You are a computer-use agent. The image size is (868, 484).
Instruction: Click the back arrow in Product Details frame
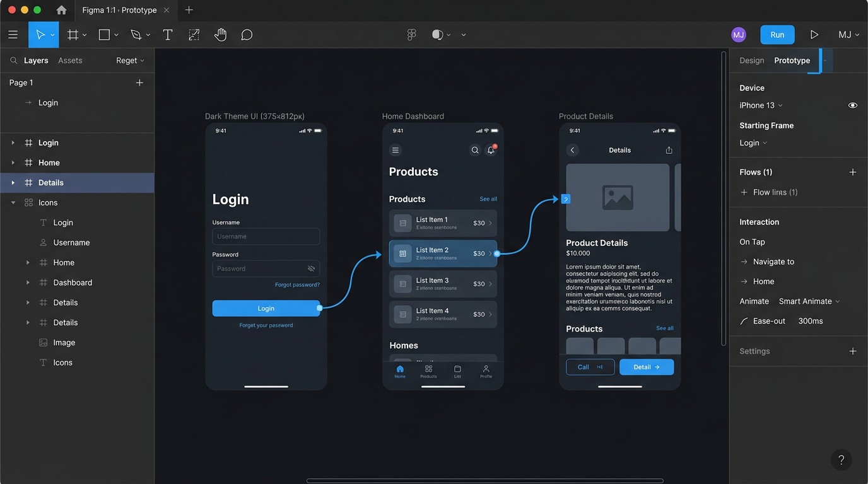coord(572,150)
